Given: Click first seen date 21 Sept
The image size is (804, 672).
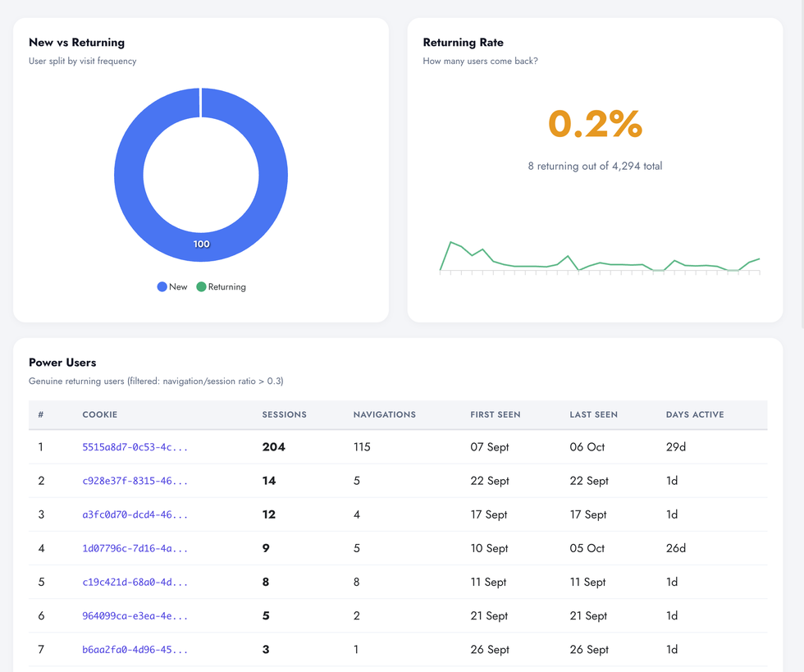Looking at the screenshot, I should pyautogui.click(x=489, y=616).
